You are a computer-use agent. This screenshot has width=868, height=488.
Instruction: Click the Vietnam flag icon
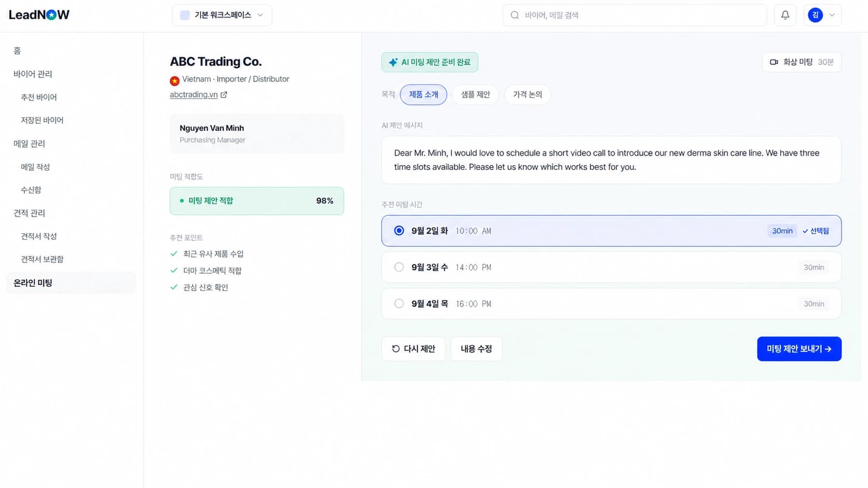175,80
